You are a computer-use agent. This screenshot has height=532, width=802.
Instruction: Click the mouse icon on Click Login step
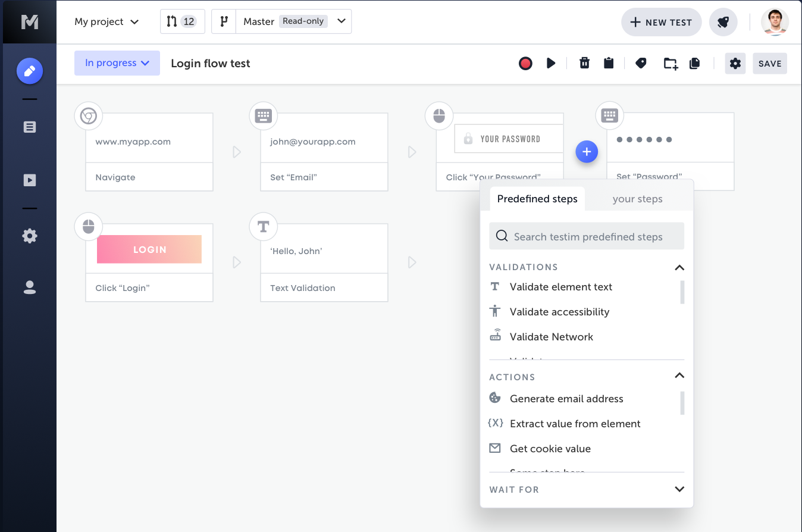click(x=89, y=226)
